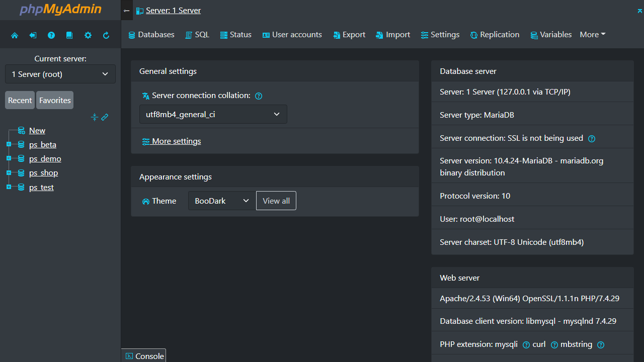644x362 pixels.
Task: Open the current server selector
Action: point(60,74)
